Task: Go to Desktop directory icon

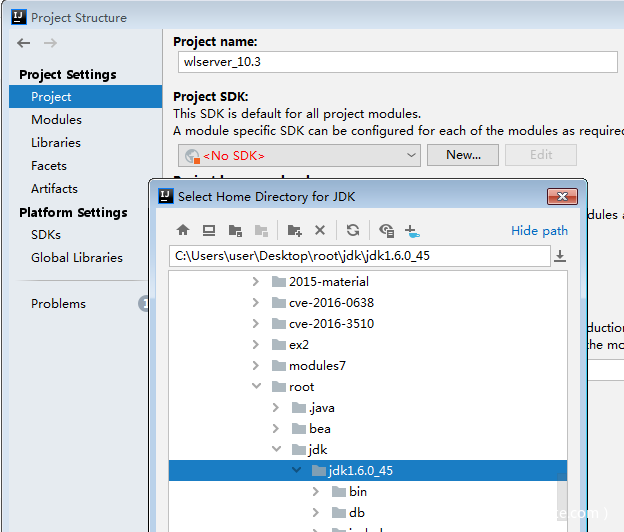Action: click(x=209, y=230)
